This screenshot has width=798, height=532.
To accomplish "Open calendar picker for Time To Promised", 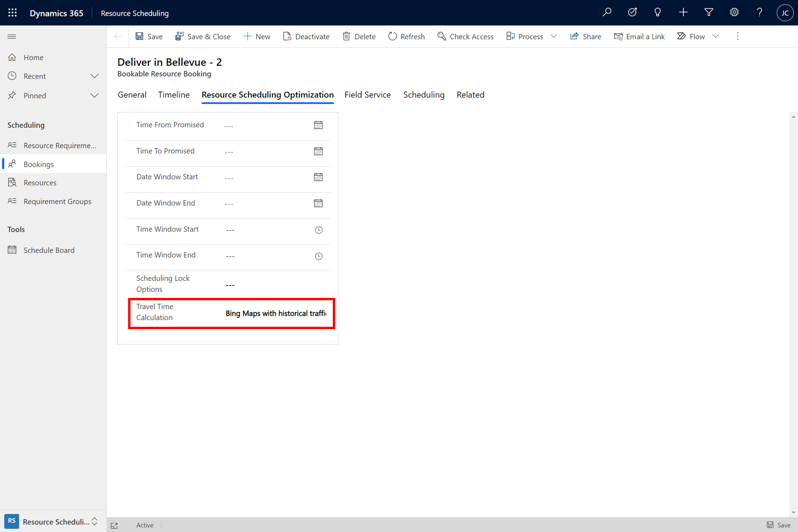I will (x=318, y=151).
